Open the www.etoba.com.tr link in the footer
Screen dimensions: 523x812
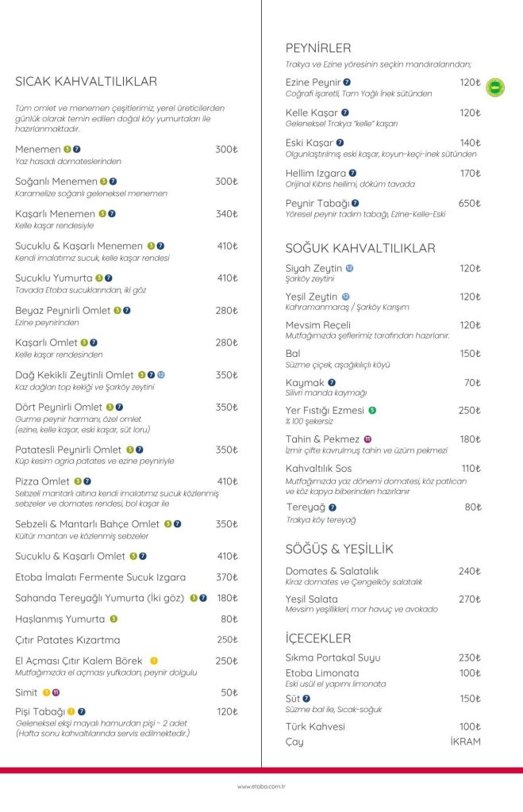[x=261, y=787]
